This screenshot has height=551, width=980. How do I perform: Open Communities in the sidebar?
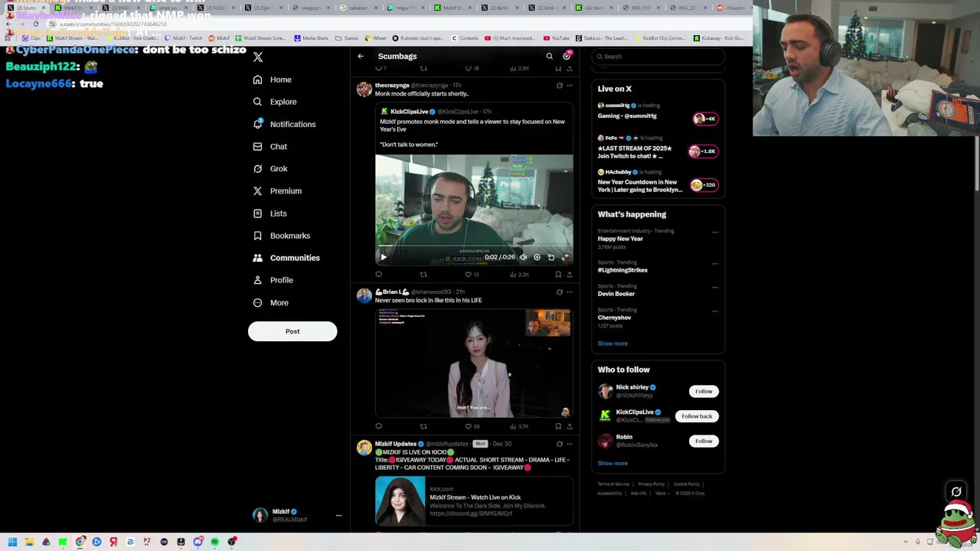click(286, 258)
